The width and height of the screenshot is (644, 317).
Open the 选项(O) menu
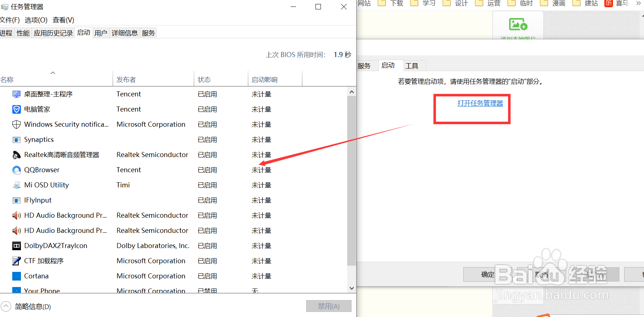(x=36, y=20)
